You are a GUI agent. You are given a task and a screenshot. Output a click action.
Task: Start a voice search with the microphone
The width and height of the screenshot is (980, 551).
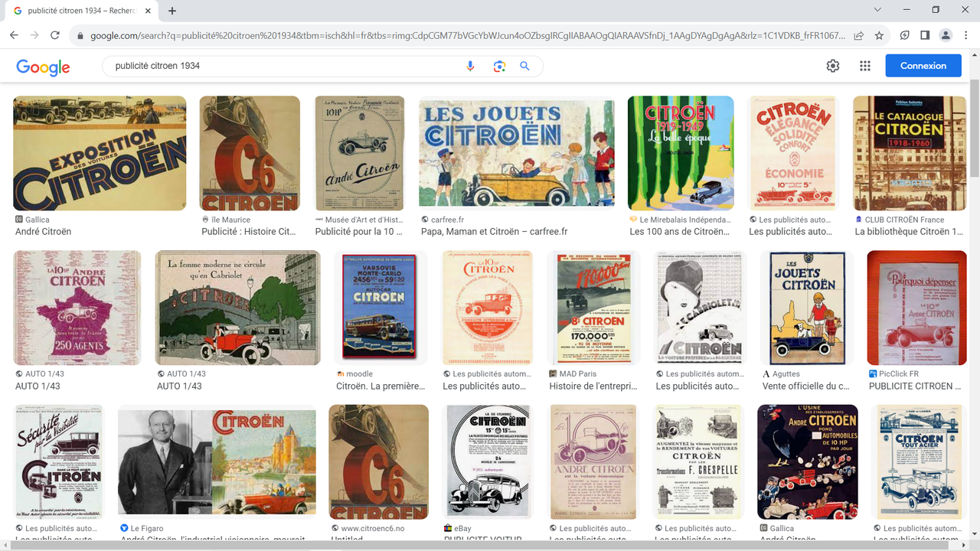coord(471,66)
